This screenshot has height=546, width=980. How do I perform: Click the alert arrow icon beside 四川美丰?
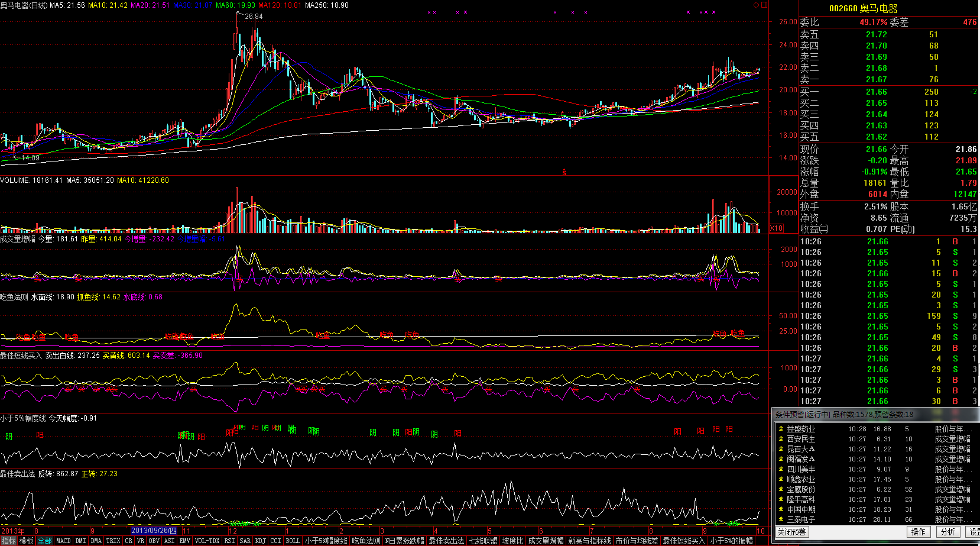coord(781,469)
